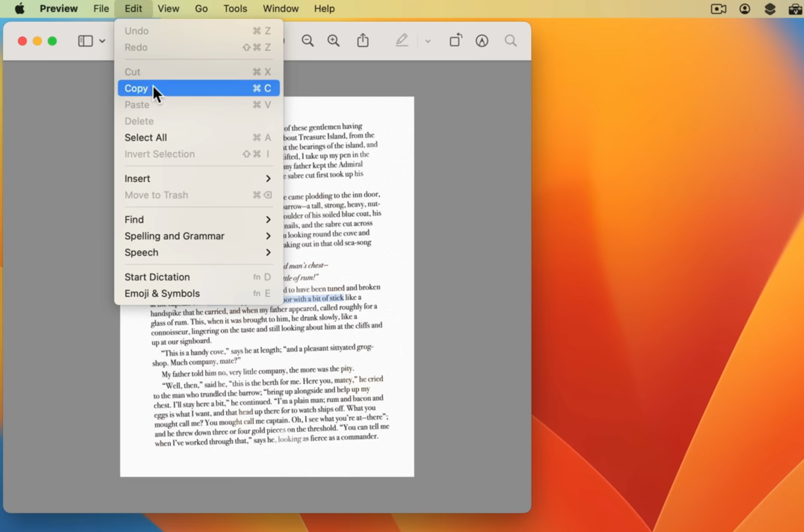Open the Tools menu
The height and width of the screenshot is (532, 804).
[x=235, y=8]
